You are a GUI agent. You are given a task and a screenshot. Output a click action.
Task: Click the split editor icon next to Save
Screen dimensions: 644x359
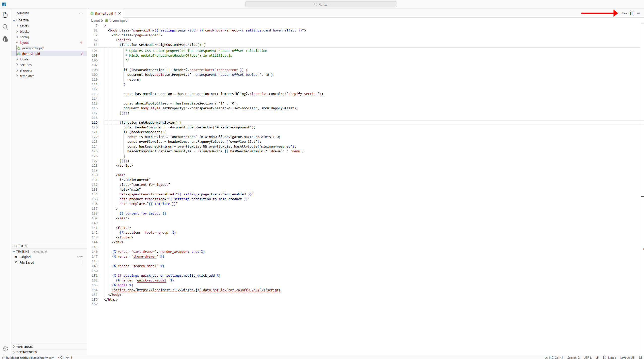pyautogui.click(x=632, y=13)
